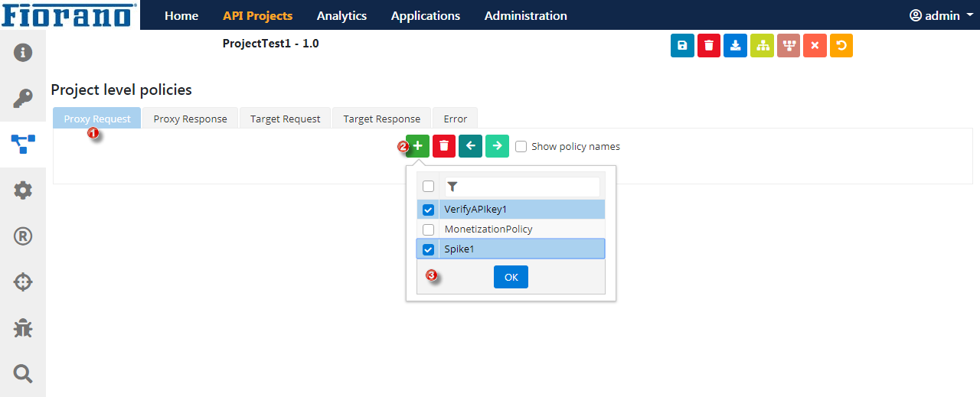Open the admin user dropdown

click(941, 15)
